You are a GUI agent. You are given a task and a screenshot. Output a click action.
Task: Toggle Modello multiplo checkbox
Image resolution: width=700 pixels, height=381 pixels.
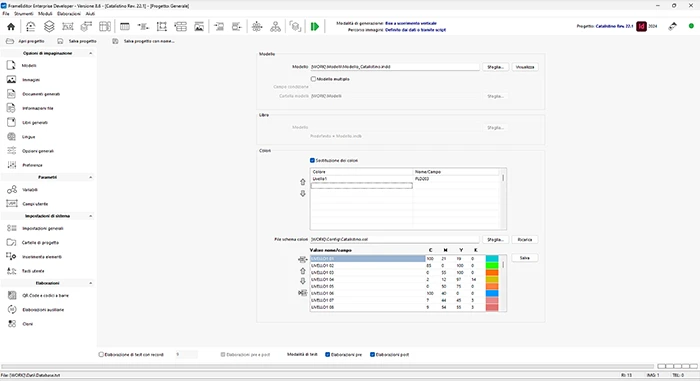pos(313,79)
